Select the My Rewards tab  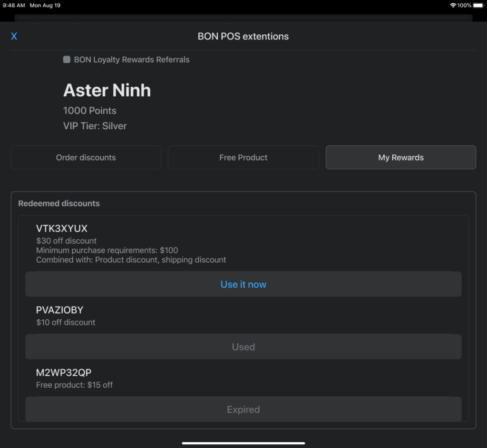(400, 158)
